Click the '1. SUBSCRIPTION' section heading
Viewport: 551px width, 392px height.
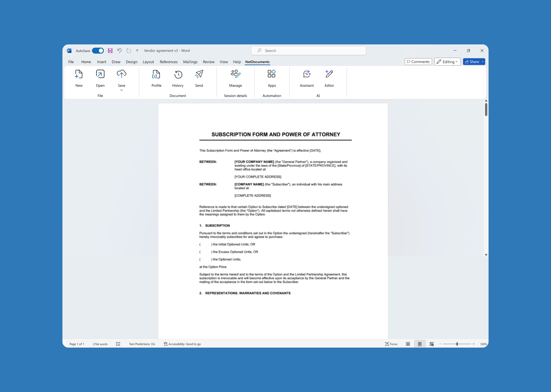215,226
